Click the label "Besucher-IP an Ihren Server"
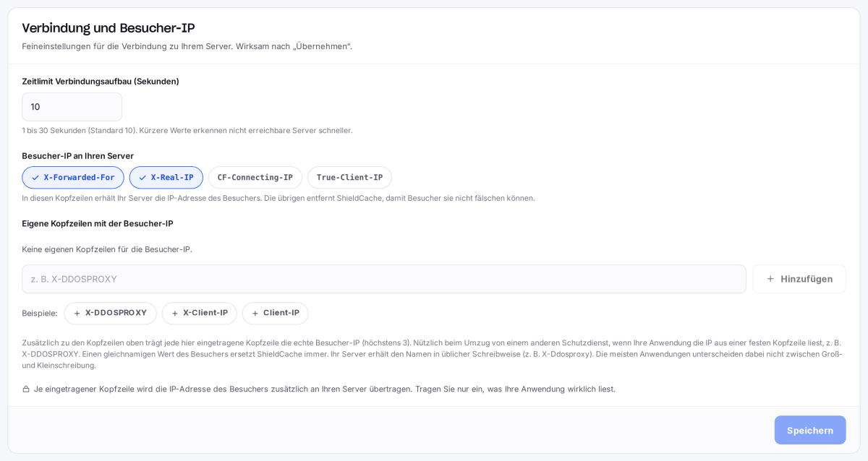868x461 pixels. point(78,155)
